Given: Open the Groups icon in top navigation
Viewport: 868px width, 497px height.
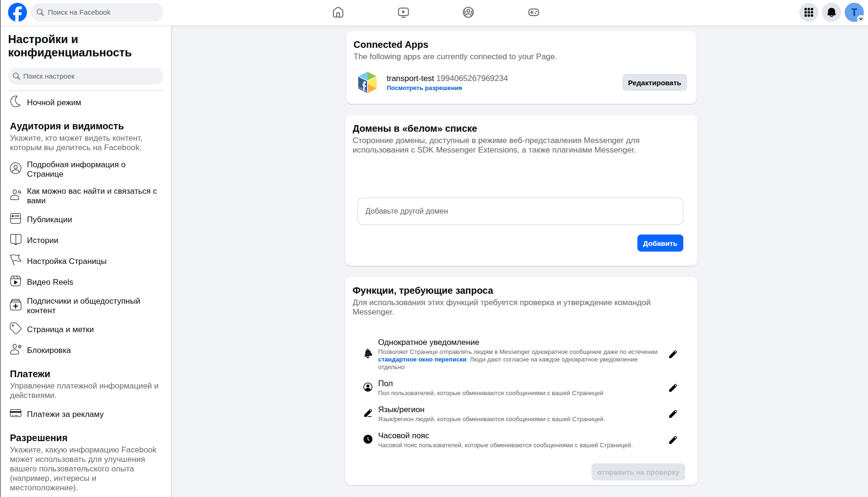Looking at the screenshot, I should tap(468, 12).
